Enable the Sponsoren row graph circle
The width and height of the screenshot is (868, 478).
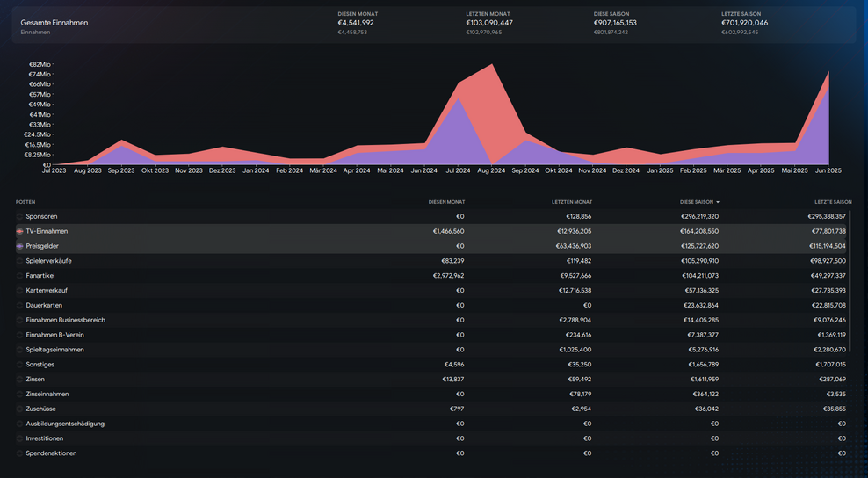point(19,216)
